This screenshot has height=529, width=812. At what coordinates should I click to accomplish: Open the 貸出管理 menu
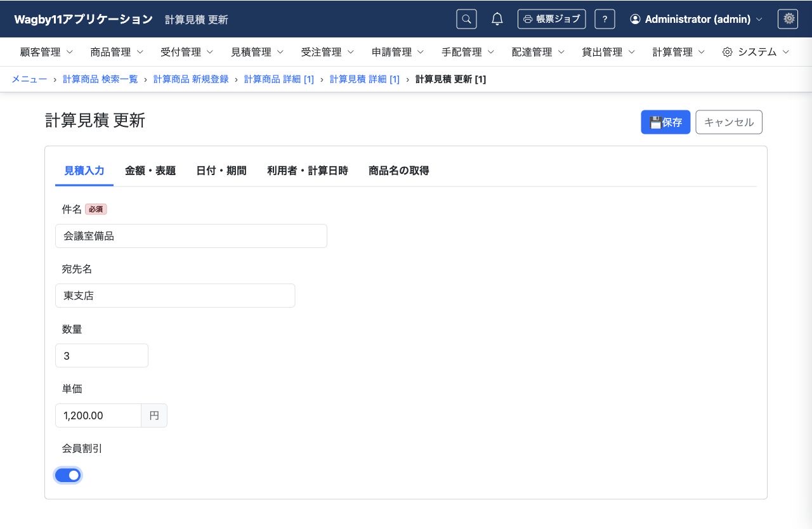point(608,52)
